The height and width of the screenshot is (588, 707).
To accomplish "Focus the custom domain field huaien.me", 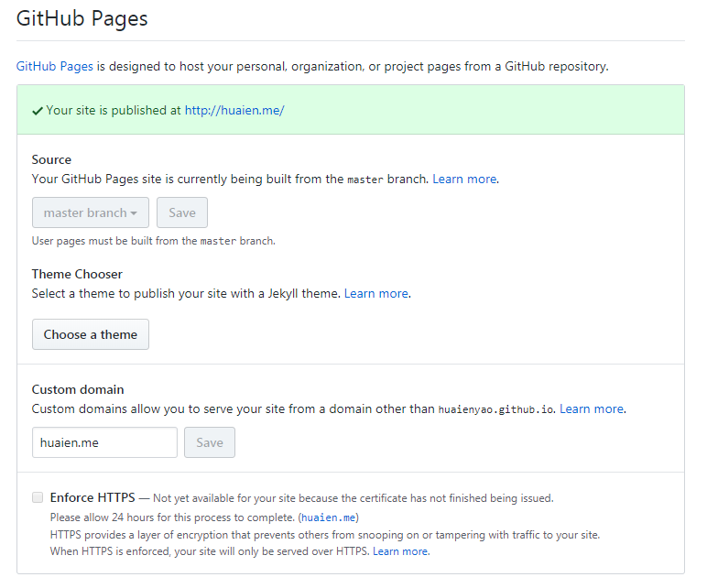I will (x=104, y=442).
